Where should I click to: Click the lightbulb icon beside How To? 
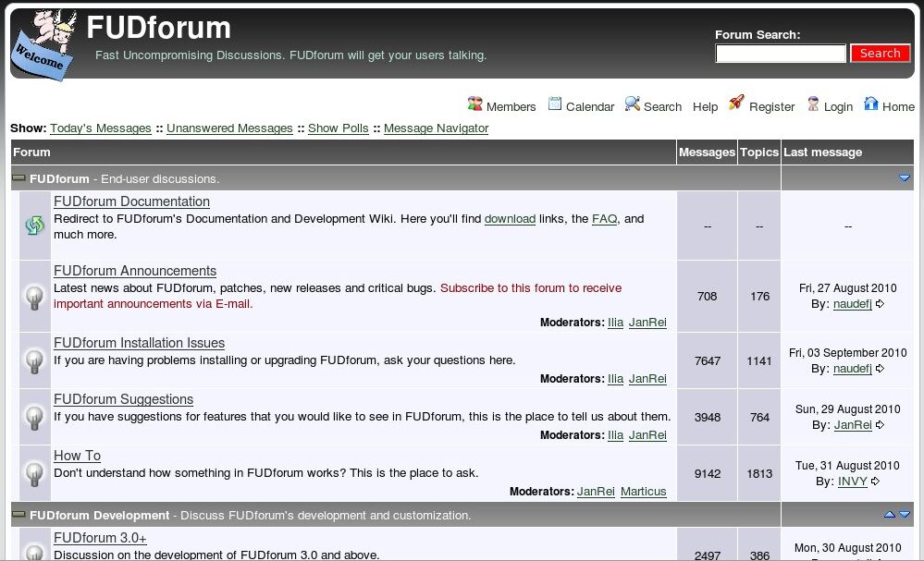pyautogui.click(x=33, y=472)
